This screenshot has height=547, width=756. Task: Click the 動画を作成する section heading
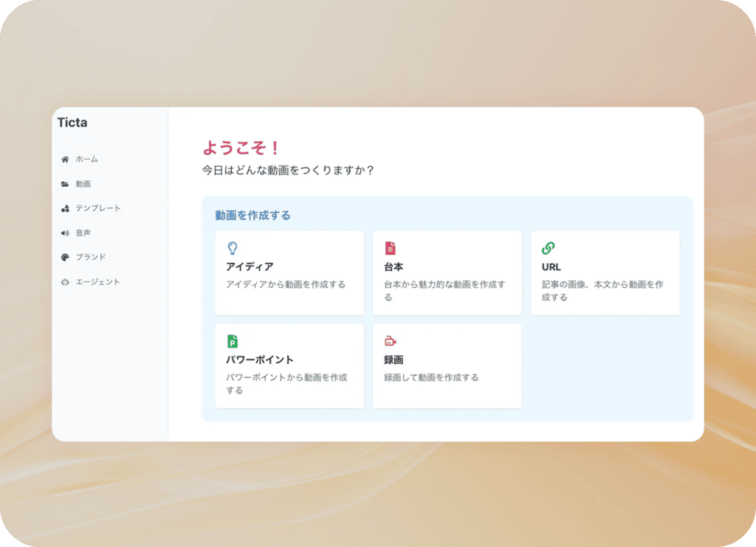point(252,216)
